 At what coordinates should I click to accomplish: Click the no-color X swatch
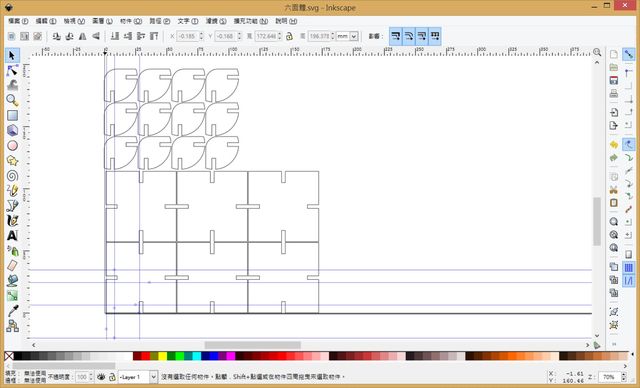click(x=9, y=357)
